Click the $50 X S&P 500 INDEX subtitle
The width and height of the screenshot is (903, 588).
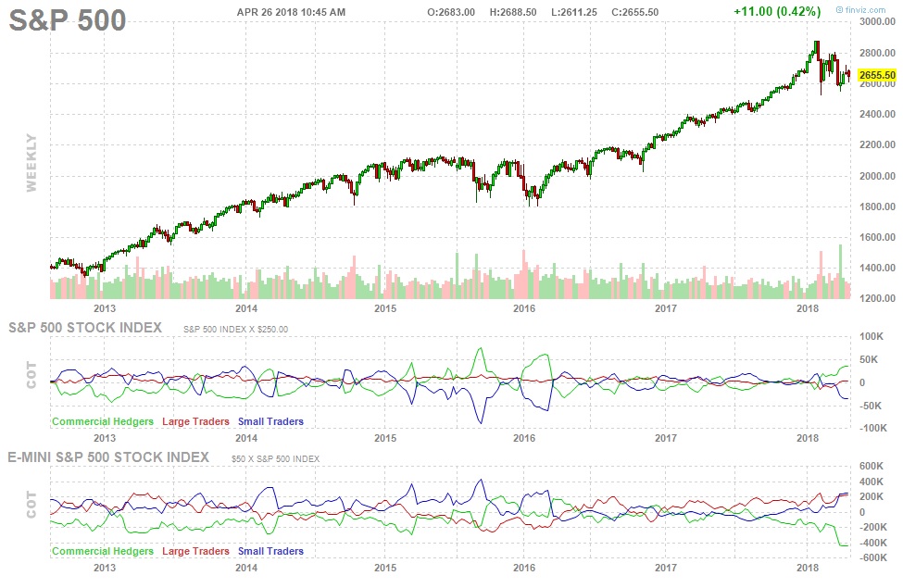tap(275, 459)
